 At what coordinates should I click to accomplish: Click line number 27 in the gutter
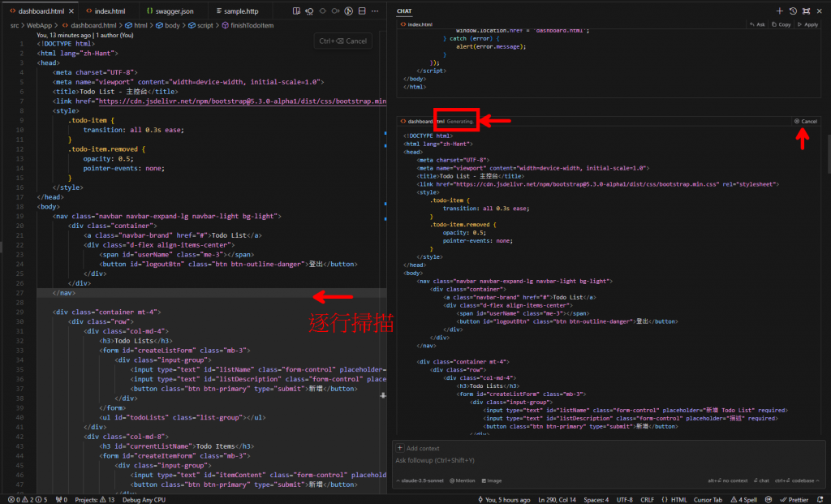point(19,293)
